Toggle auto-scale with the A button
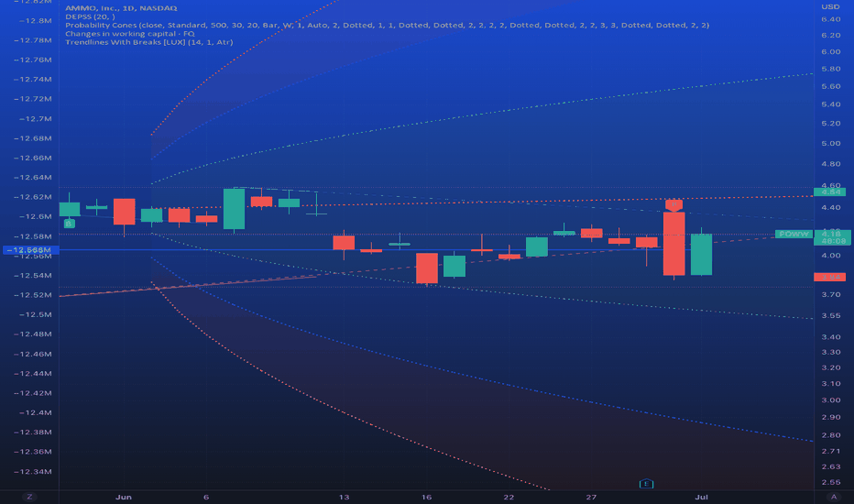 pyautogui.click(x=833, y=497)
